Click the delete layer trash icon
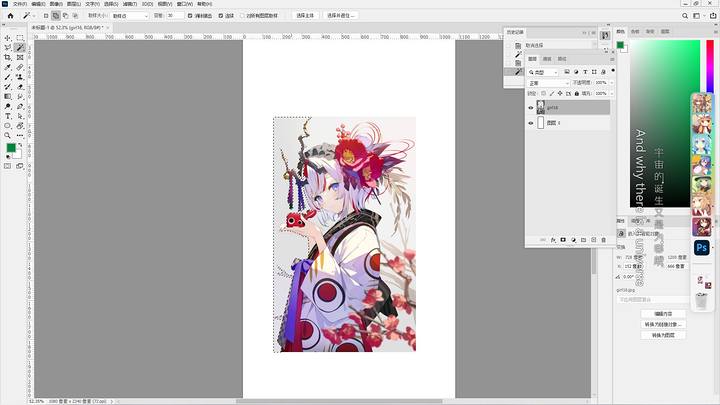Image resolution: width=720 pixels, height=405 pixels. pyautogui.click(x=603, y=240)
